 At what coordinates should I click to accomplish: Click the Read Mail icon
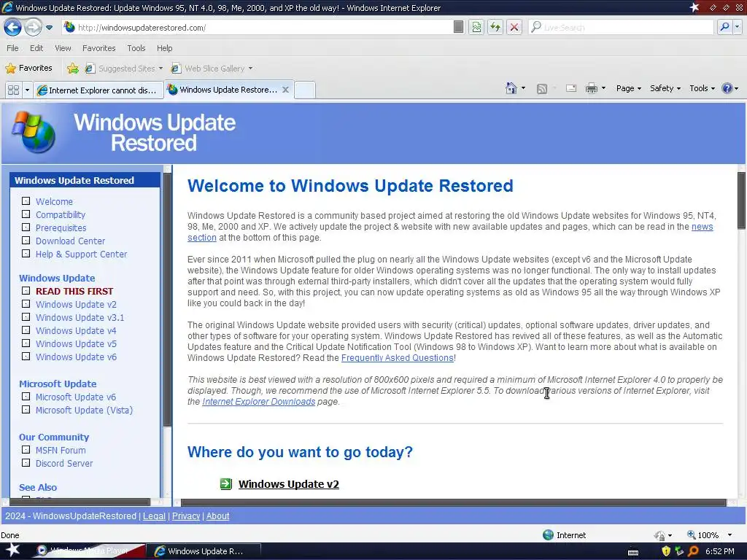click(x=570, y=88)
